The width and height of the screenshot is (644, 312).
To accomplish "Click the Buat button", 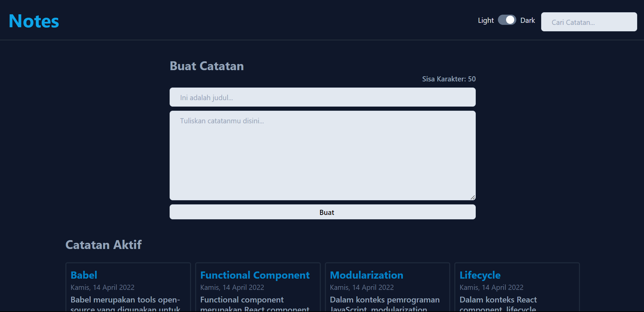I will click(x=323, y=212).
